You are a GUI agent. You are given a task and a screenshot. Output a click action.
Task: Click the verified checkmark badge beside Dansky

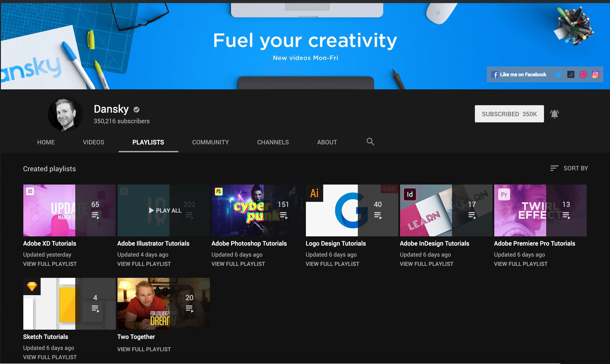point(136,110)
